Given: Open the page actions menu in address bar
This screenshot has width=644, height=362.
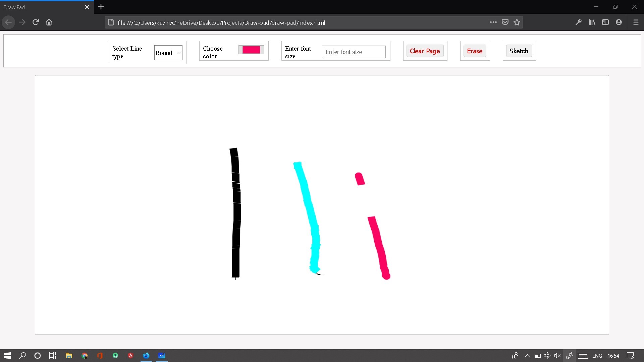Looking at the screenshot, I should [x=493, y=22].
